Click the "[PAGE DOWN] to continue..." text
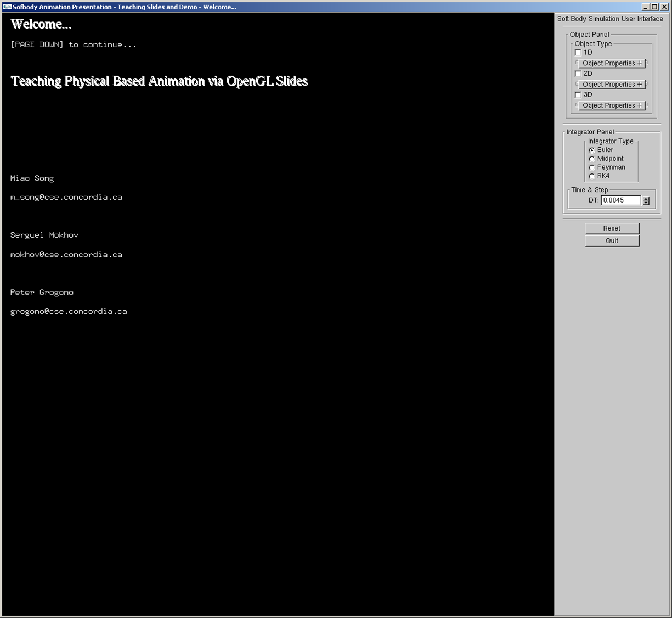 74,44
